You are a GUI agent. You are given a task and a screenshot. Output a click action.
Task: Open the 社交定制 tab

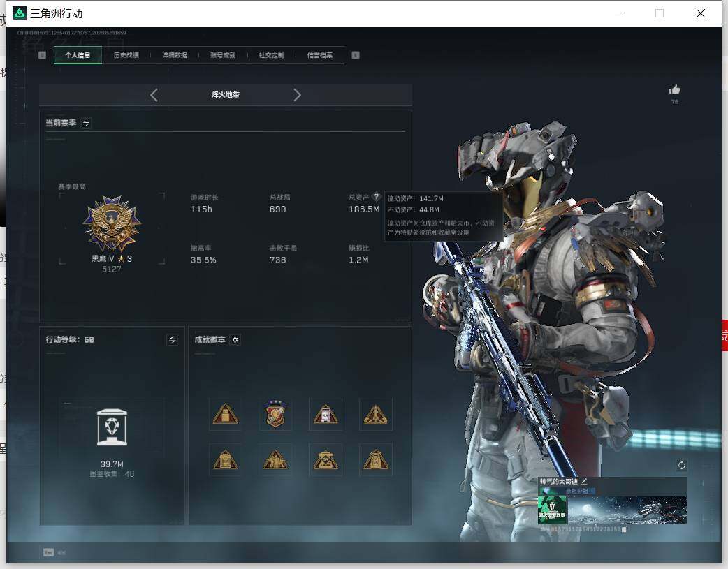tap(272, 55)
